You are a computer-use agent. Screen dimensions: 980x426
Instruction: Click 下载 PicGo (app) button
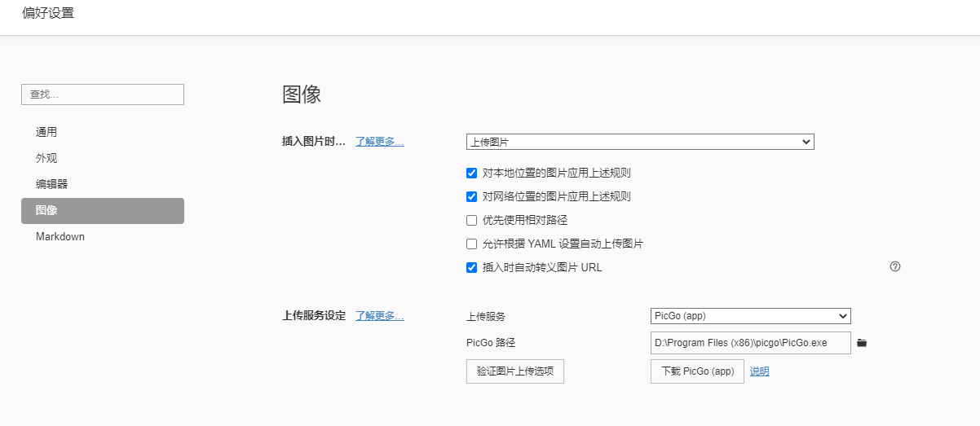(697, 371)
